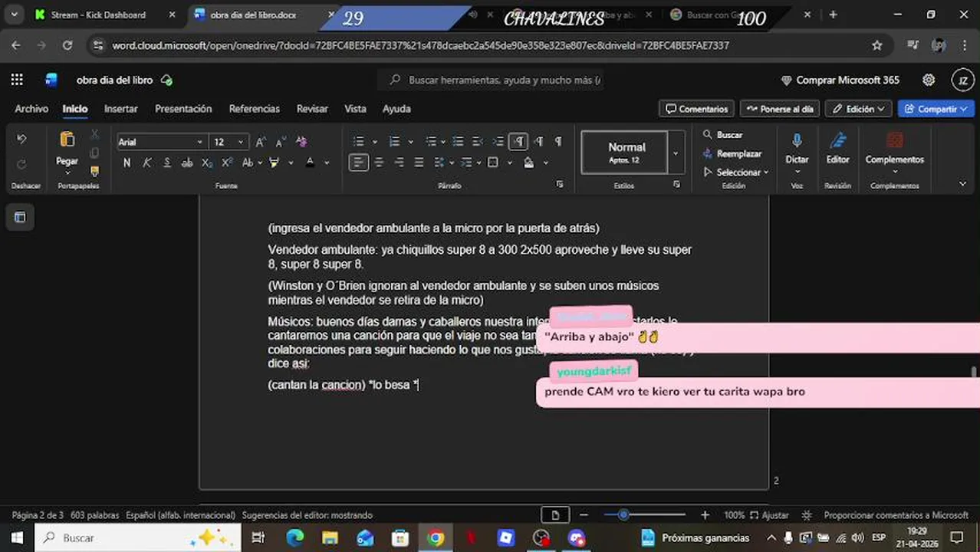980x552 pixels.
Task: Open Word settings gear
Action: pyautogui.click(x=929, y=80)
